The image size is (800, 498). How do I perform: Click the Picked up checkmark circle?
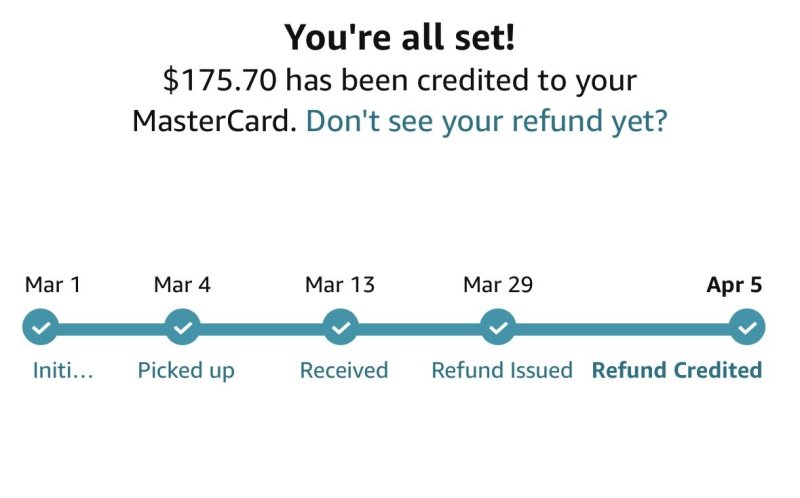pos(182,327)
